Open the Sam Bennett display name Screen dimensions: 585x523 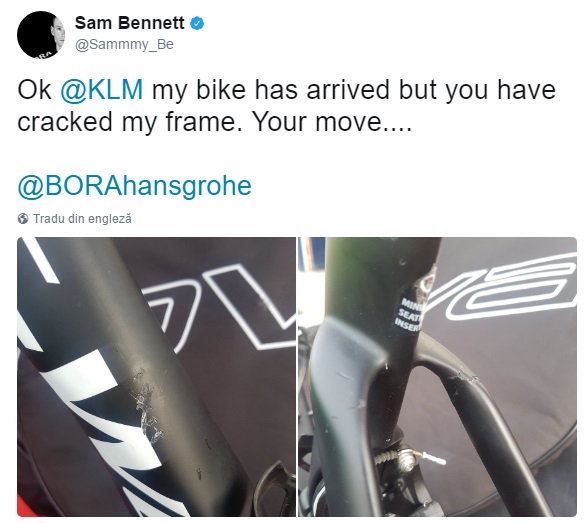pyautogui.click(x=129, y=23)
